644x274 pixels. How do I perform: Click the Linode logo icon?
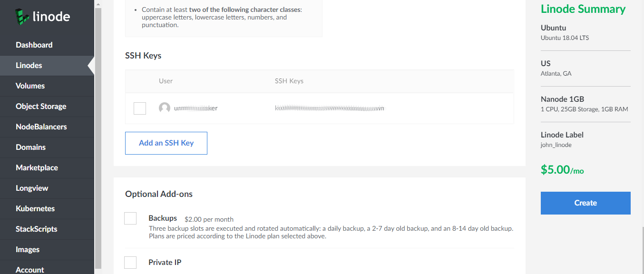coord(22,16)
